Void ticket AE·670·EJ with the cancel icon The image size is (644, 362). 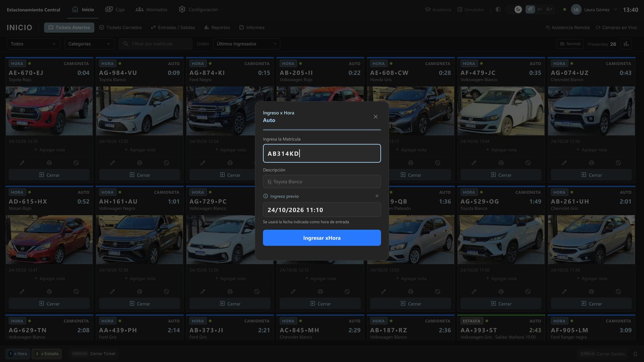click(x=76, y=163)
